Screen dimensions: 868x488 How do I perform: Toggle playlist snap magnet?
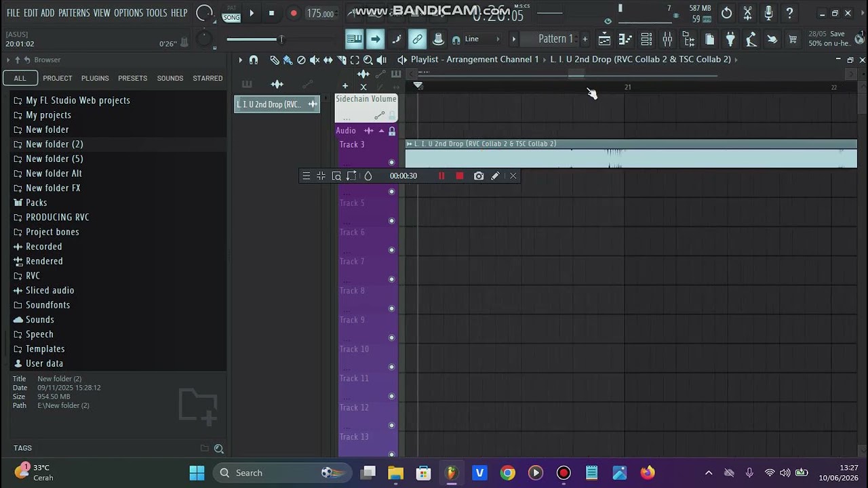click(x=254, y=60)
